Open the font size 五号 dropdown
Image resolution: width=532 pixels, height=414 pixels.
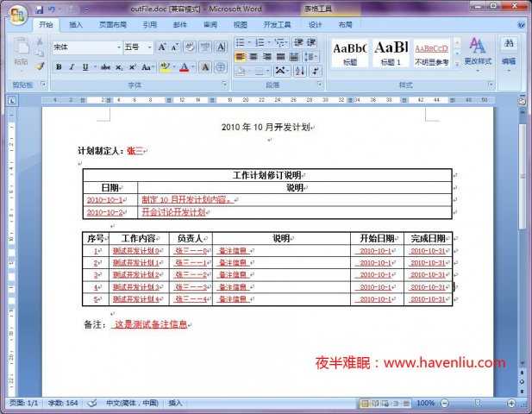point(149,47)
